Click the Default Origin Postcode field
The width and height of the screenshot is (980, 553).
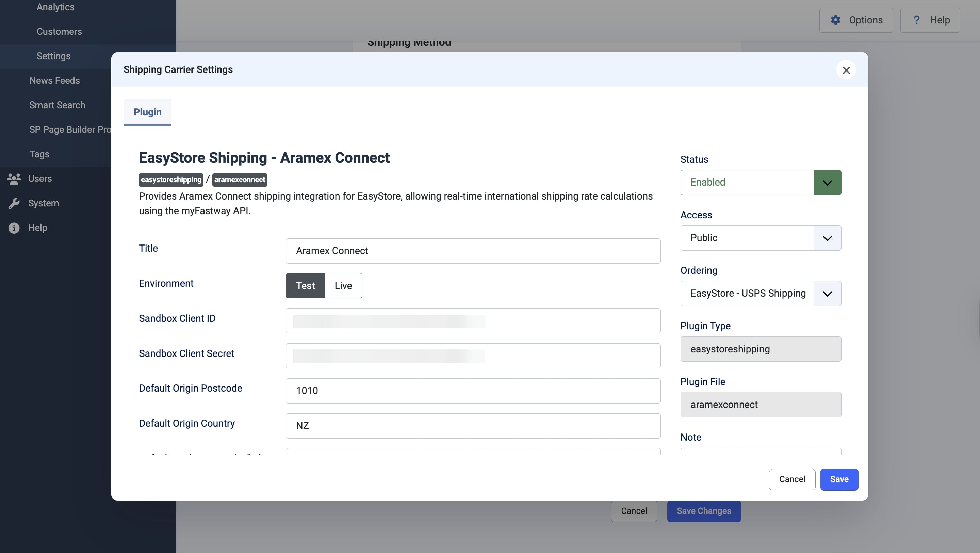pyautogui.click(x=473, y=391)
